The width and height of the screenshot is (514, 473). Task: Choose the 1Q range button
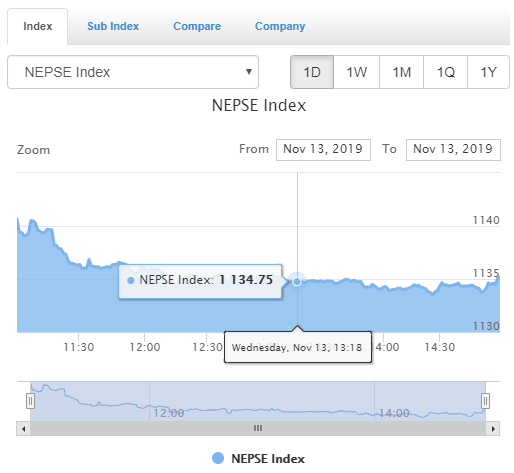445,72
